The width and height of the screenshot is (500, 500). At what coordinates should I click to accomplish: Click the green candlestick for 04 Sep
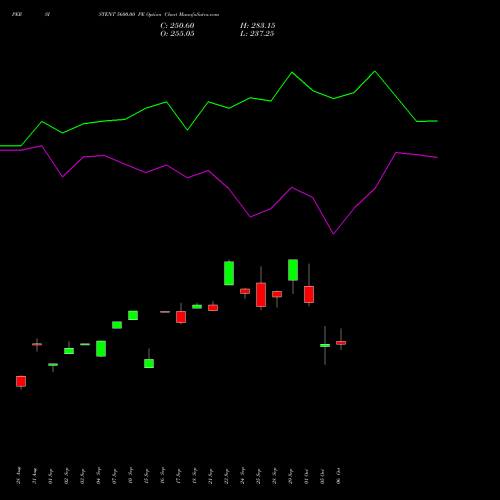[101, 349]
